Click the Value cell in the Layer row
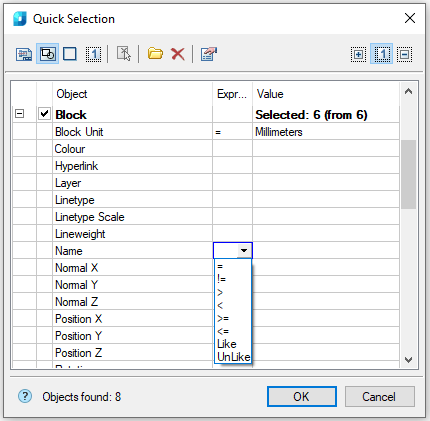Screen dimensions: 430x421 tap(326, 183)
